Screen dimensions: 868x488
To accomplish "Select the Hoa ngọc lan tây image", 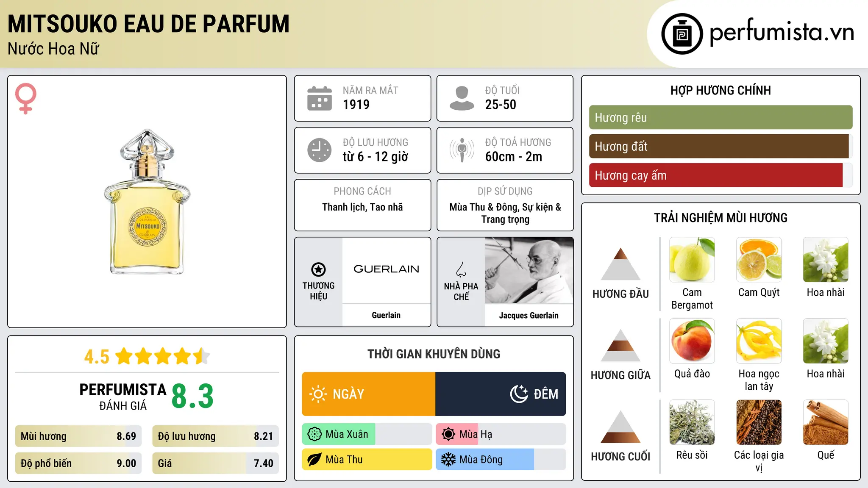I will (759, 341).
